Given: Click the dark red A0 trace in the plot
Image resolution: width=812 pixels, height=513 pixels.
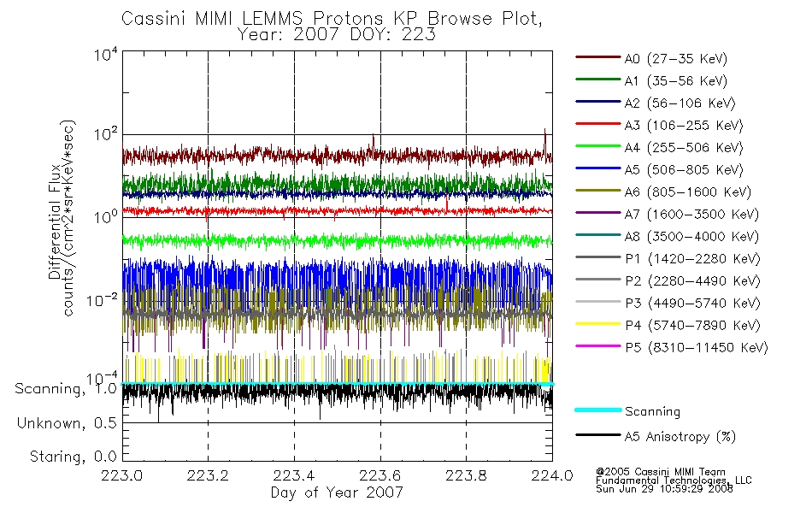Looking at the screenshot, I should (x=337, y=156).
